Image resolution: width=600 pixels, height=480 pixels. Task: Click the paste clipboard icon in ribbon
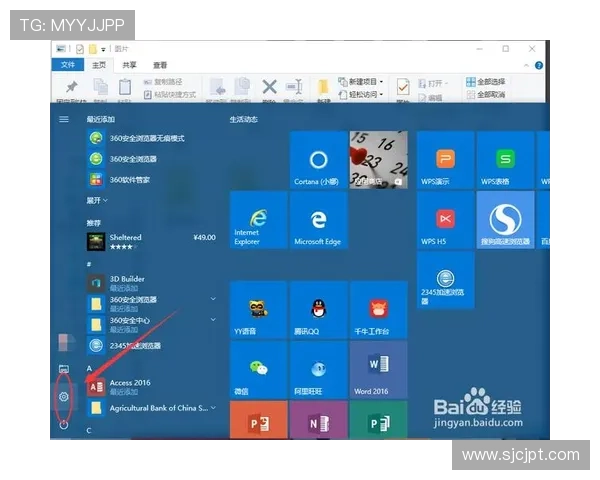125,87
